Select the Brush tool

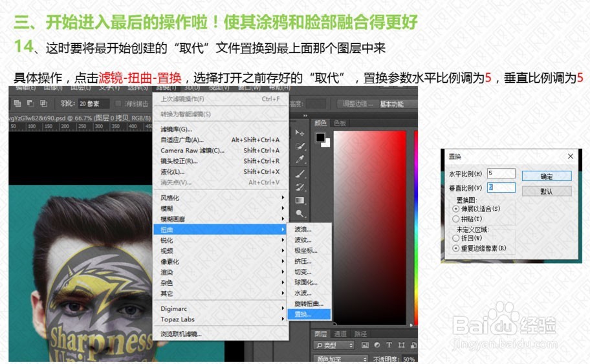point(300,173)
